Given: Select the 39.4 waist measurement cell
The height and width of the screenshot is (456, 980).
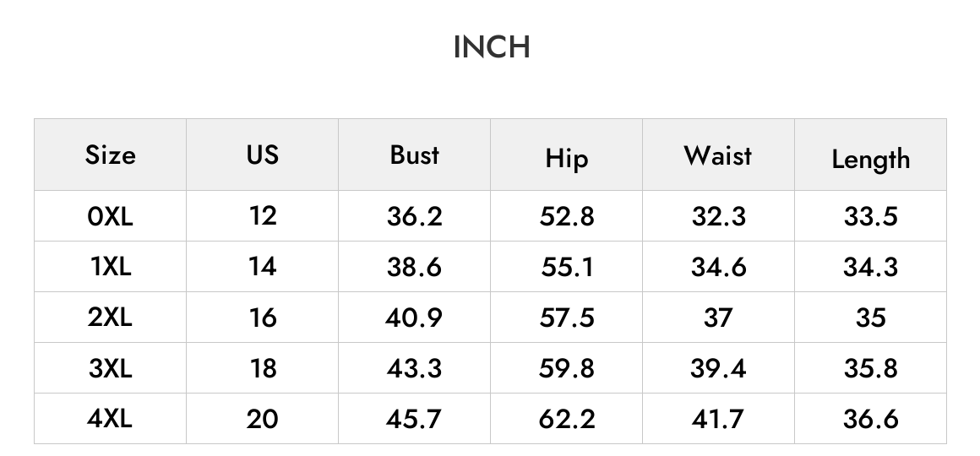Looking at the screenshot, I should (718, 368).
